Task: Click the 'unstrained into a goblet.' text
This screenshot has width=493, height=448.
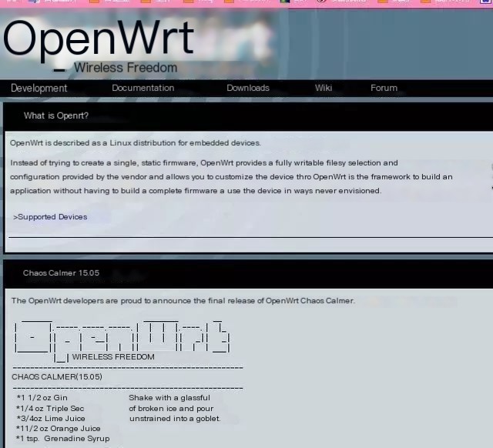Action: click(x=175, y=419)
